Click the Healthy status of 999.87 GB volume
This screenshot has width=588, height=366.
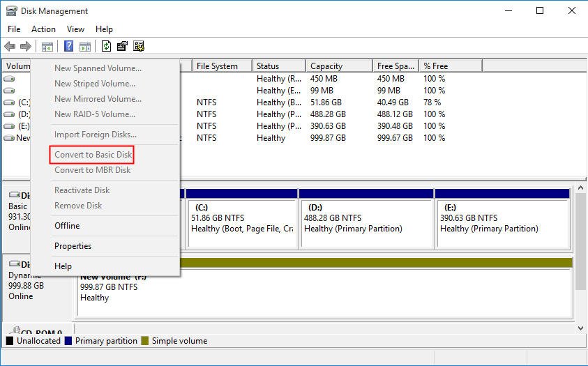[271, 138]
